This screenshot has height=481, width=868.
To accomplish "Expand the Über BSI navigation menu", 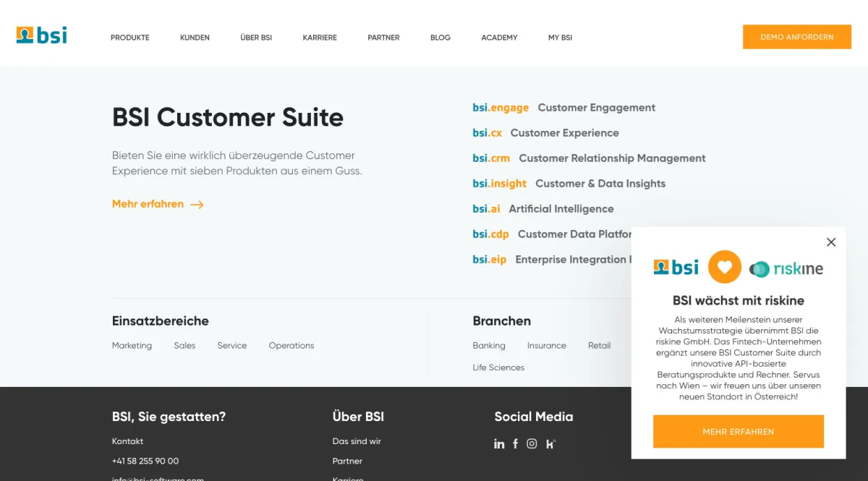I will [x=256, y=38].
